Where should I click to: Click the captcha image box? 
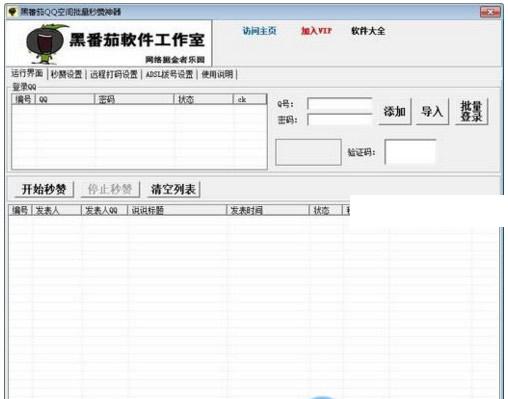[308, 152]
